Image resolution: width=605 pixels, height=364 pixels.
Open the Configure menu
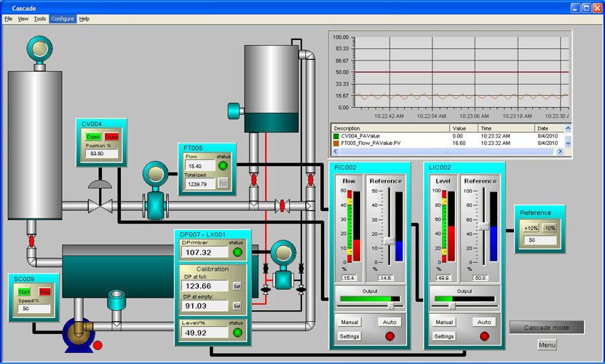tap(62, 18)
